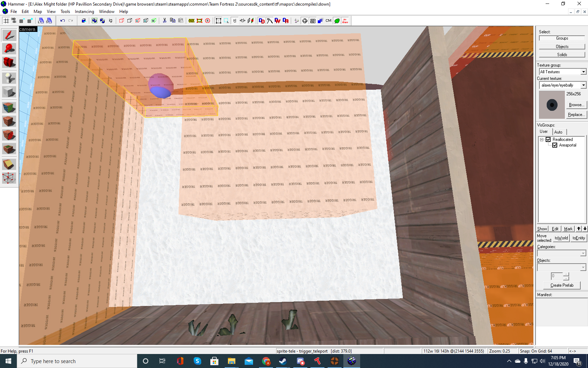This screenshot has height=368, width=588.
Task: Select the Entity tool (lightbulb)
Action: pos(9,78)
